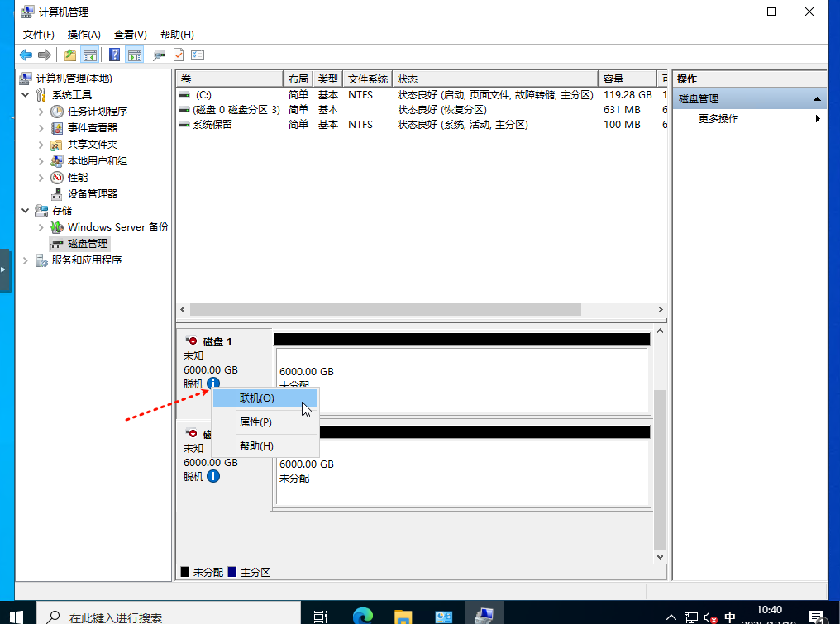Screen dimensions: 840x624
Task: Click the Refresh/rescan disks toolbar icon
Action: pyautogui.click(x=159, y=55)
